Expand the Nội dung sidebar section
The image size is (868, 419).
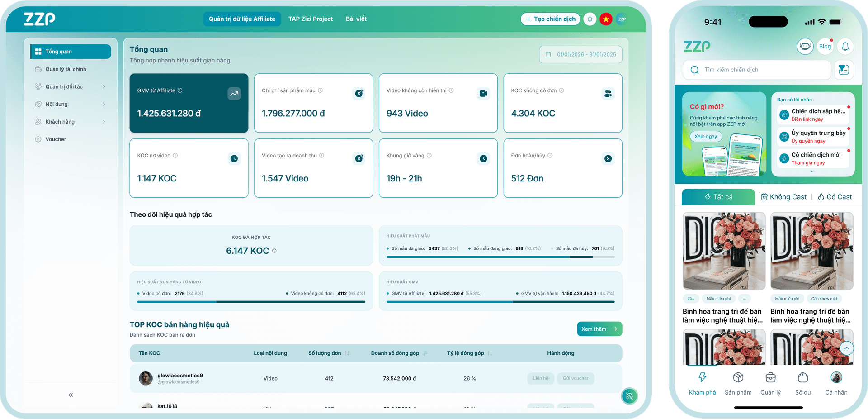click(x=104, y=105)
